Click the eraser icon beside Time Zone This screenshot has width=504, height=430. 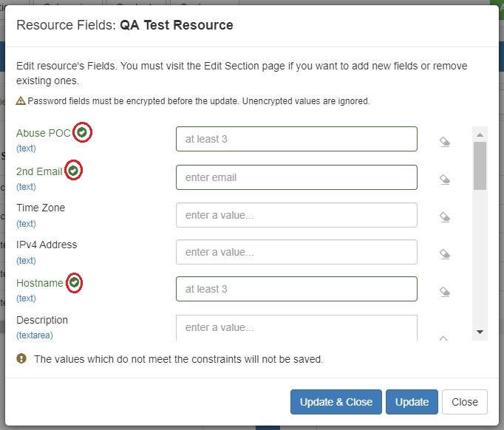445,217
